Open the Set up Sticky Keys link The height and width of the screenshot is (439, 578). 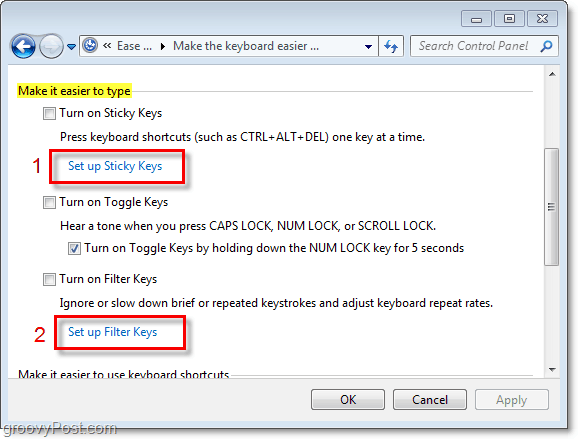coord(115,166)
